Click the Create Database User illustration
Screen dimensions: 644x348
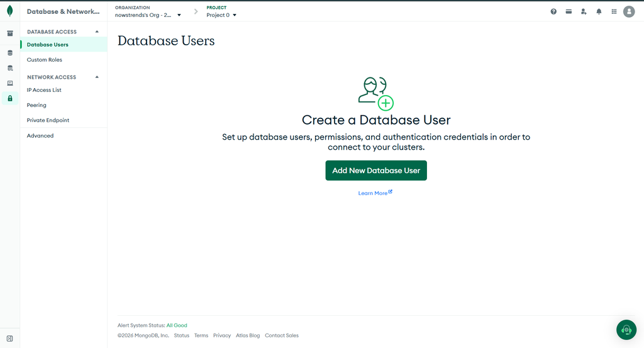click(376, 94)
